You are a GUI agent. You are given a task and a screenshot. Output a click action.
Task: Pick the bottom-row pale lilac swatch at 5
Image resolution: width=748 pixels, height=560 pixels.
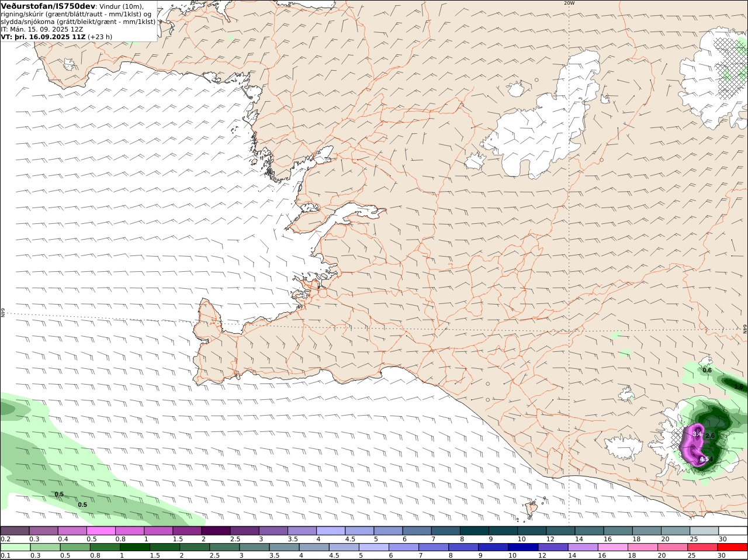pyautogui.click(x=374, y=547)
